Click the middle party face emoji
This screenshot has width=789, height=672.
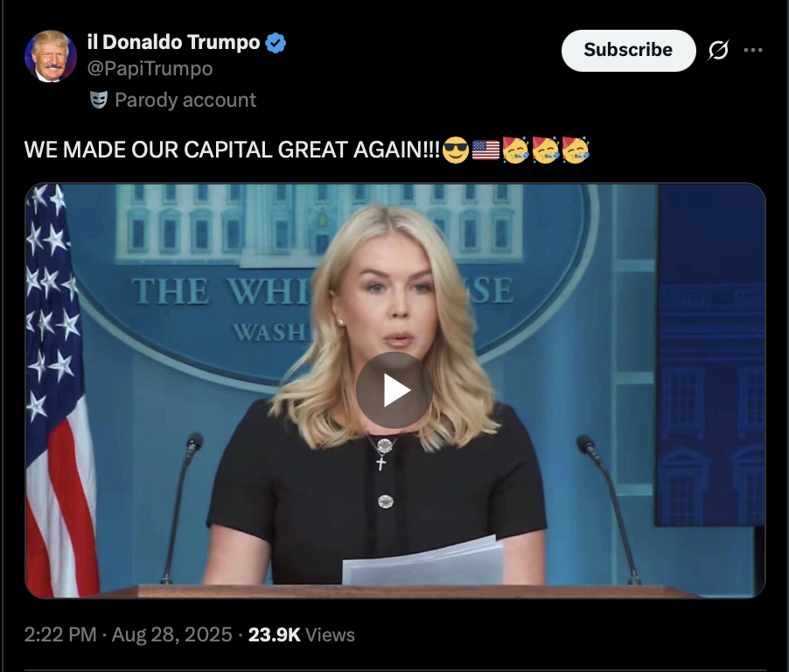[546, 150]
